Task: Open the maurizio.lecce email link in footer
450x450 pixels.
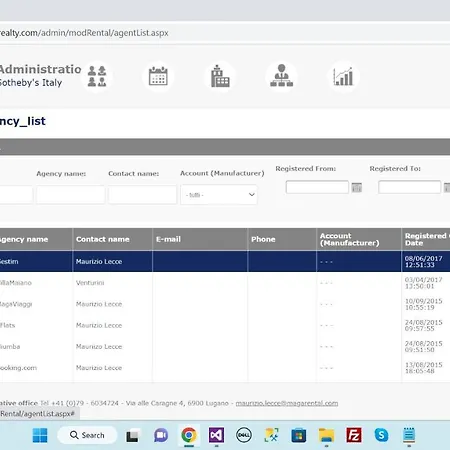Action: pos(287,403)
